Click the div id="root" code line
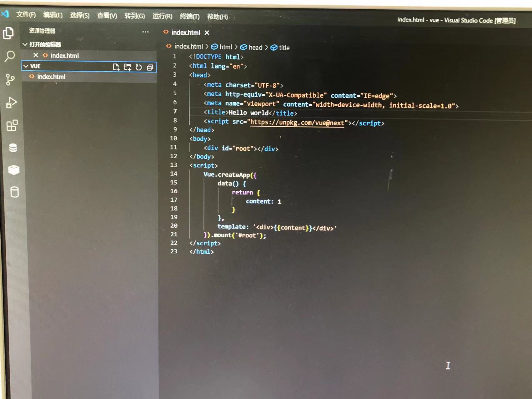The width and height of the screenshot is (532, 399). pyautogui.click(x=241, y=149)
